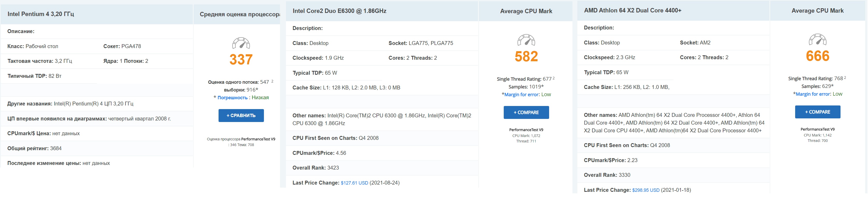Select the AMD Athlon 64 X2 4400+ heading
868x198 pixels.
pyautogui.click(x=633, y=10)
